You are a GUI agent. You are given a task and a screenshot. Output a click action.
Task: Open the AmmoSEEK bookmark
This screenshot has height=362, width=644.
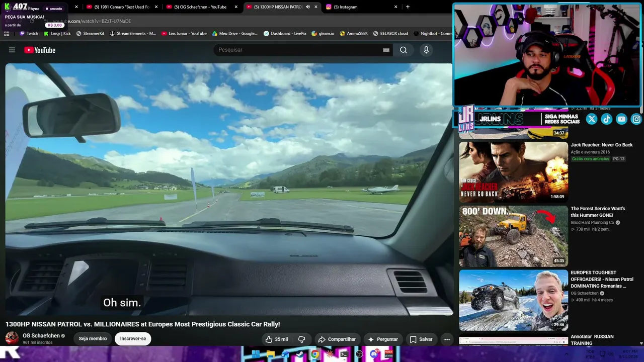(354, 34)
